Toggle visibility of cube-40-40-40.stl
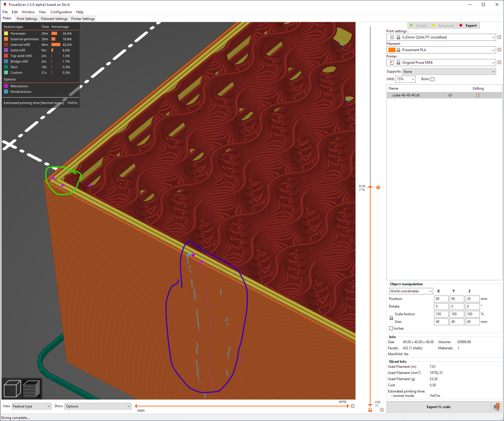The width and height of the screenshot is (504, 421). (450, 95)
